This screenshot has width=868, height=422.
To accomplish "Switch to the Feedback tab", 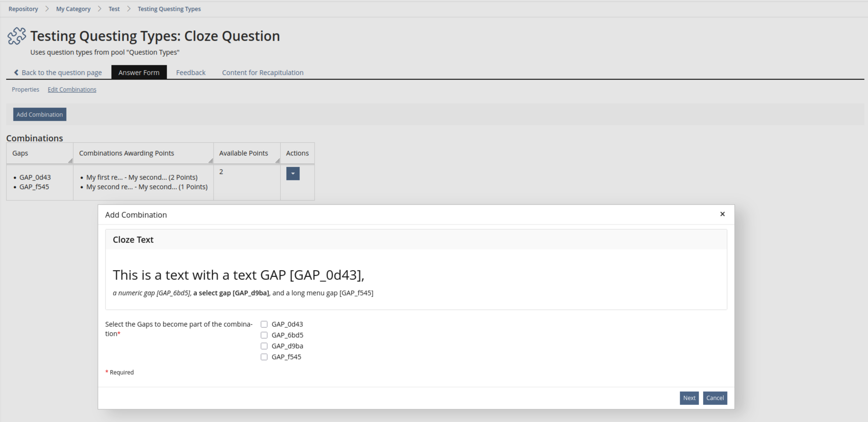I will [190, 72].
